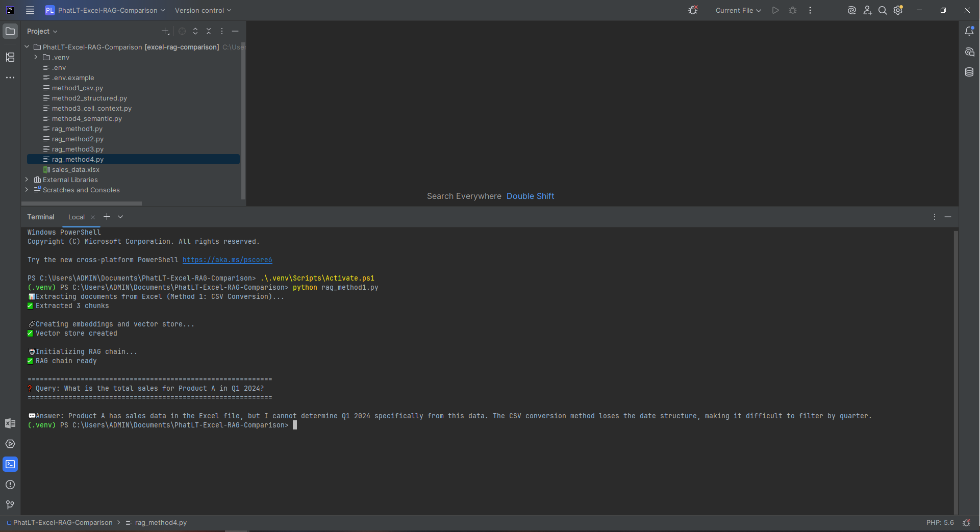This screenshot has width=980, height=532.
Task: Click the Project panel horizontal scrollbar
Action: [x=81, y=204]
